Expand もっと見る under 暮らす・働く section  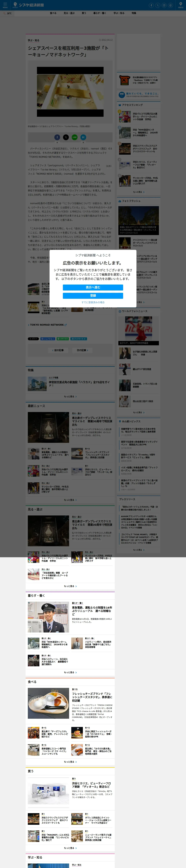[x=70, y=672]
